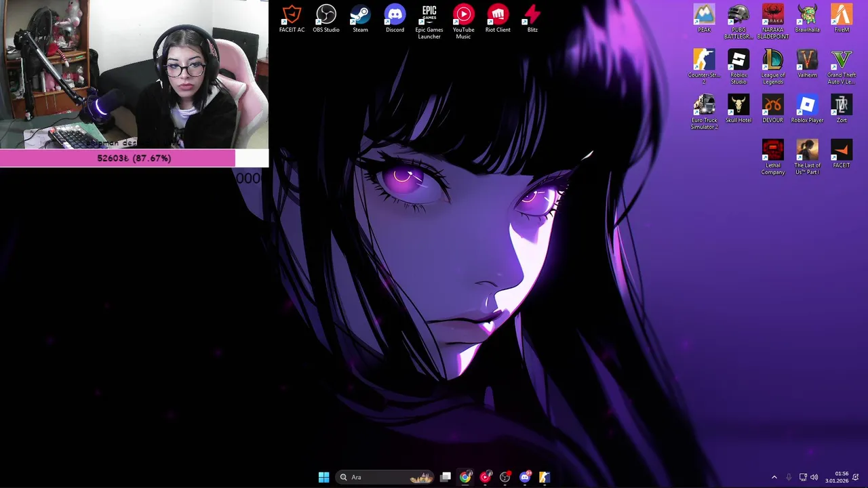Select the Euro Truck Simulator 2 icon

pos(704,112)
